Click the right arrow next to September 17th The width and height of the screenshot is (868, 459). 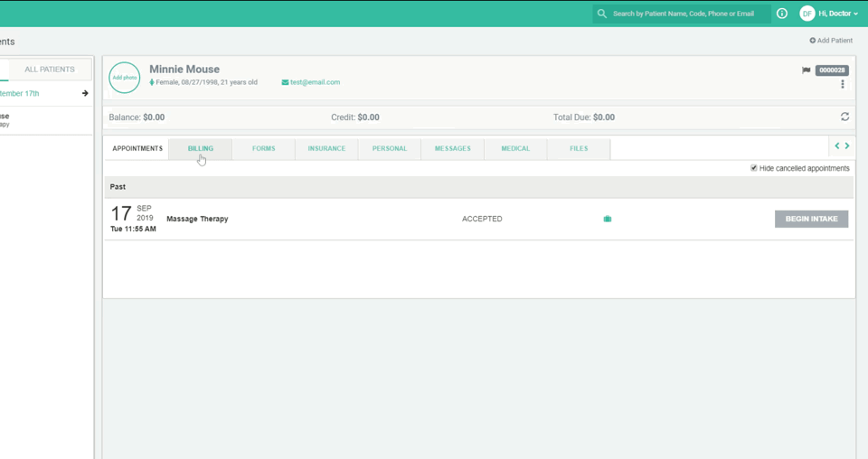85,93
